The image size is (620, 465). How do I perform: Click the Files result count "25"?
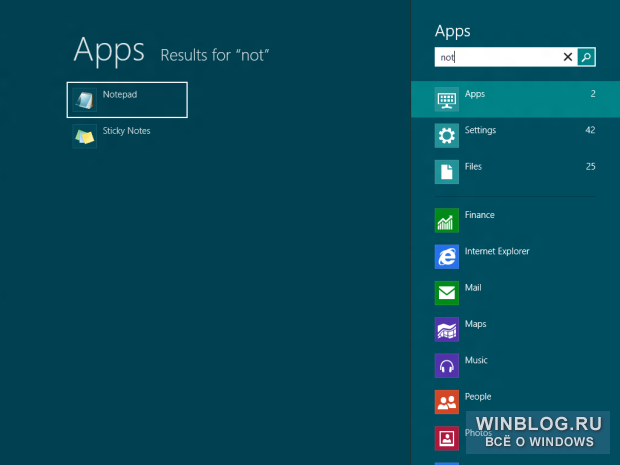click(x=590, y=166)
